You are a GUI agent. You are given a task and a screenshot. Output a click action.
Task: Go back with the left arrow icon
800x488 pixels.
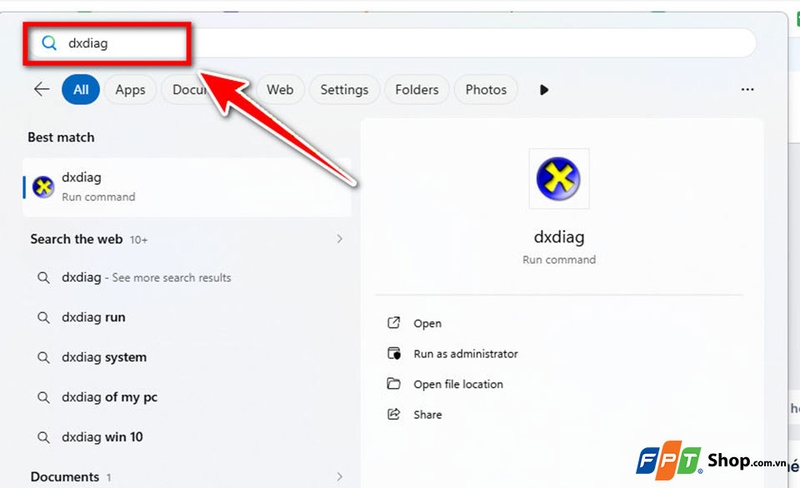41,89
